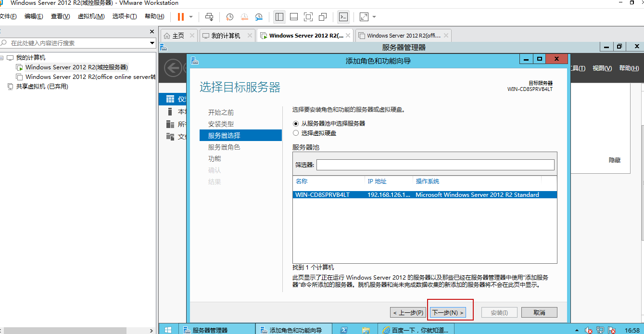Take a snapshot of this virtual machine

click(x=230, y=17)
